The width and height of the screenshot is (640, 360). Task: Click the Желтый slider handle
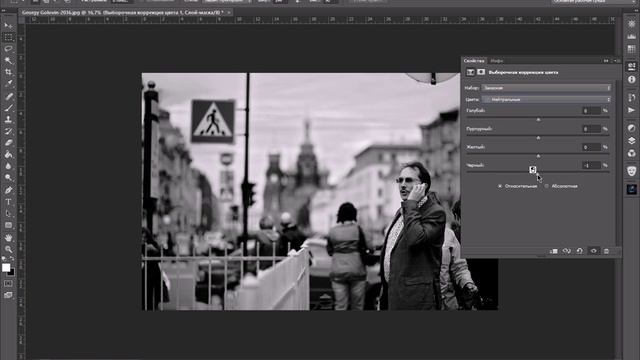pos(538,156)
